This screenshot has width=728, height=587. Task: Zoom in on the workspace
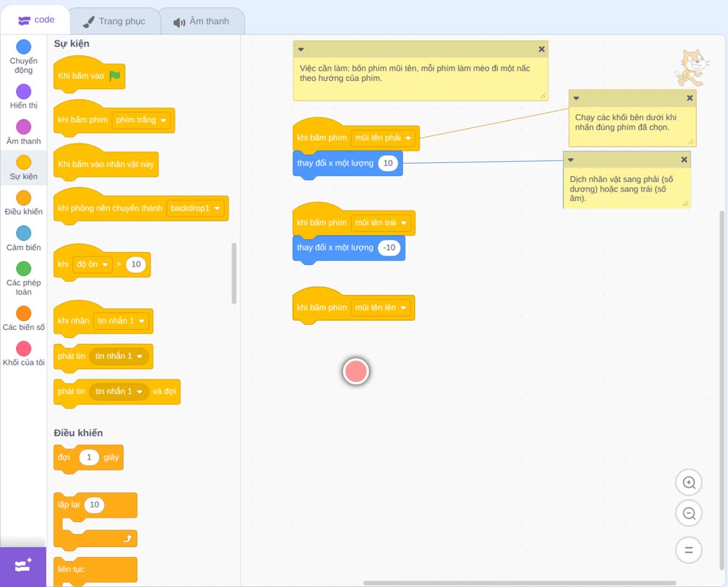click(x=689, y=483)
